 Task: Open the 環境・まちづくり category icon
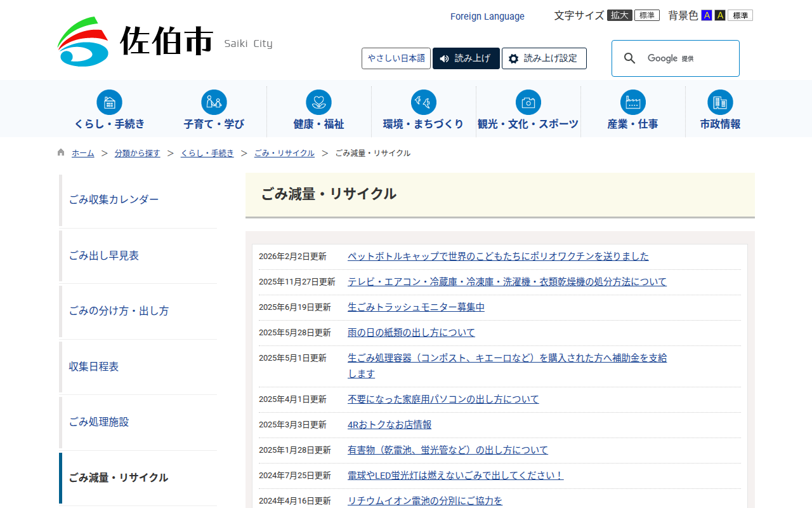click(423, 102)
